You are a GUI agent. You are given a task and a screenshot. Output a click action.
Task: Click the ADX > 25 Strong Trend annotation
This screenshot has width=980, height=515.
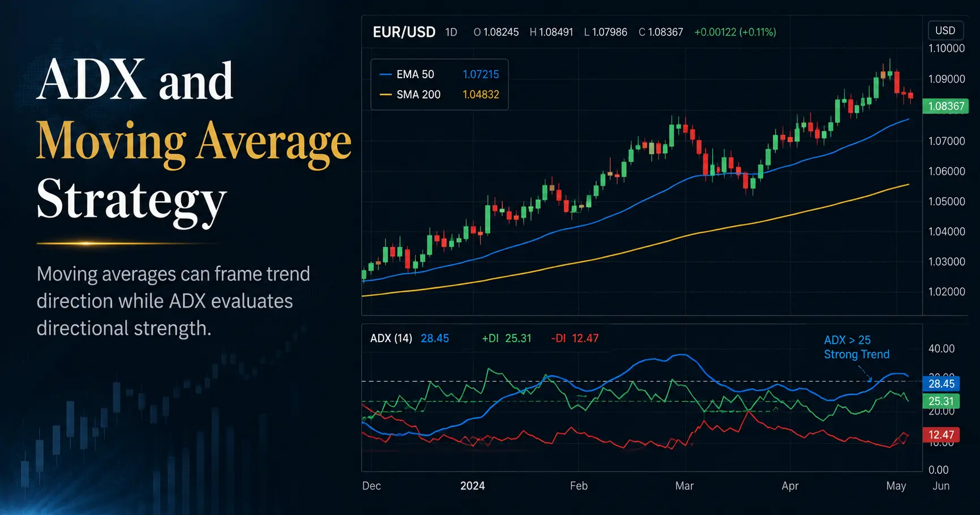(x=857, y=347)
